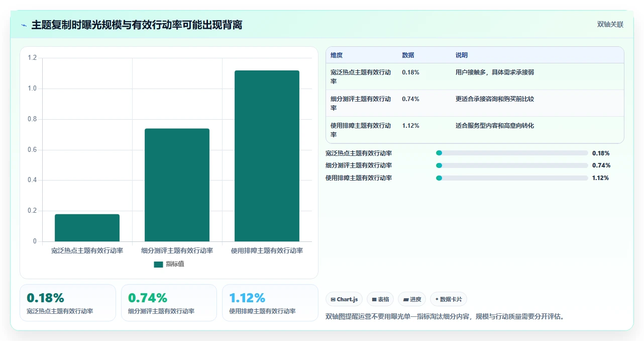The height and width of the screenshot is (341, 644).
Task: Click the progress bar for 宽泛热点主题有效行动率
Action: 512,153
